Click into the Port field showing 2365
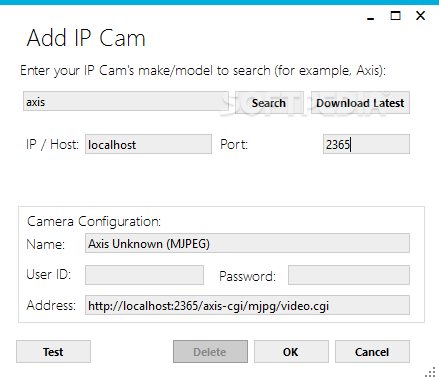This screenshot has width=439, height=381. pos(366,144)
